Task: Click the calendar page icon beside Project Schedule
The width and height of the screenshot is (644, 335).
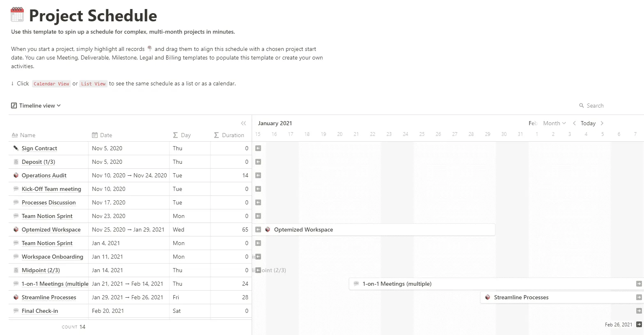Action: (17, 15)
